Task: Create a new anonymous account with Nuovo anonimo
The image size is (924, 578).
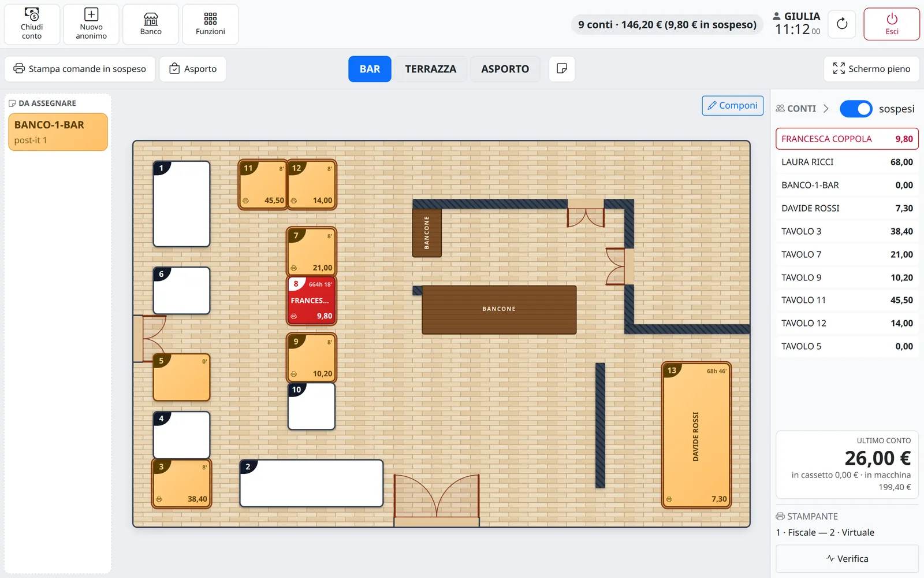Action: (x=91, y=24)
